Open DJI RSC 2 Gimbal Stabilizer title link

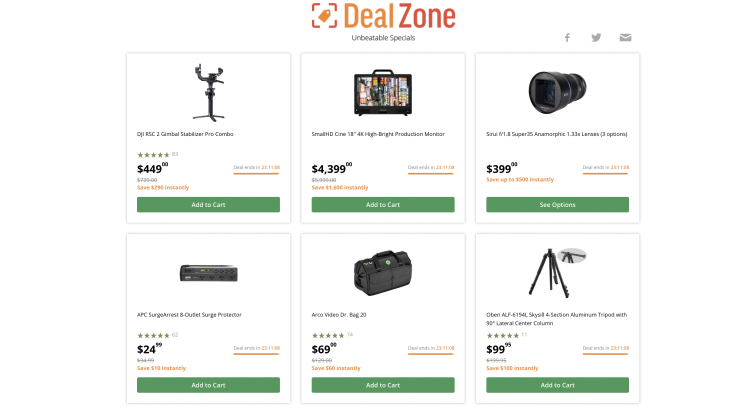[185, 134]
